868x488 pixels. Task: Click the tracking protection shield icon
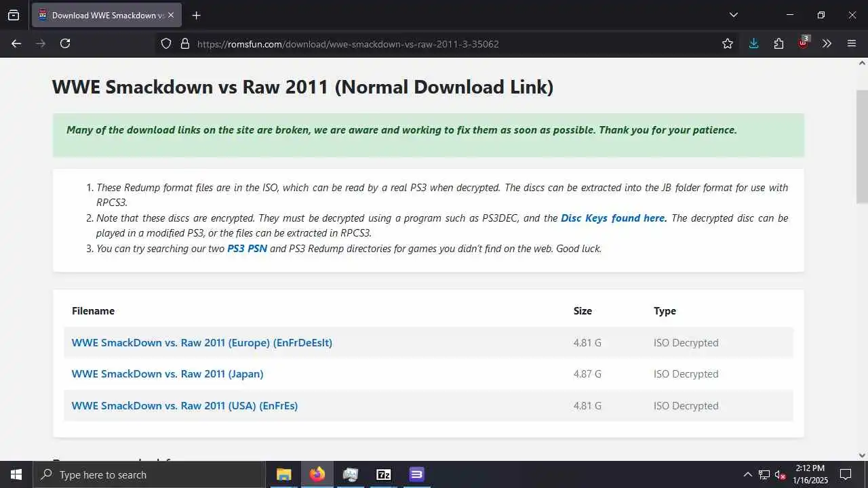click(166, 43)
